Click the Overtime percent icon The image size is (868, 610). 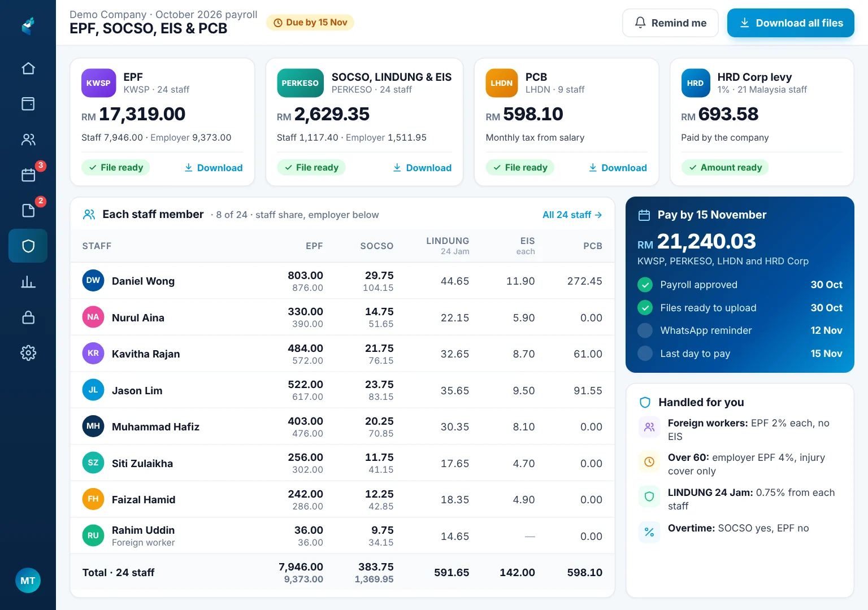(x=649, y=532)
